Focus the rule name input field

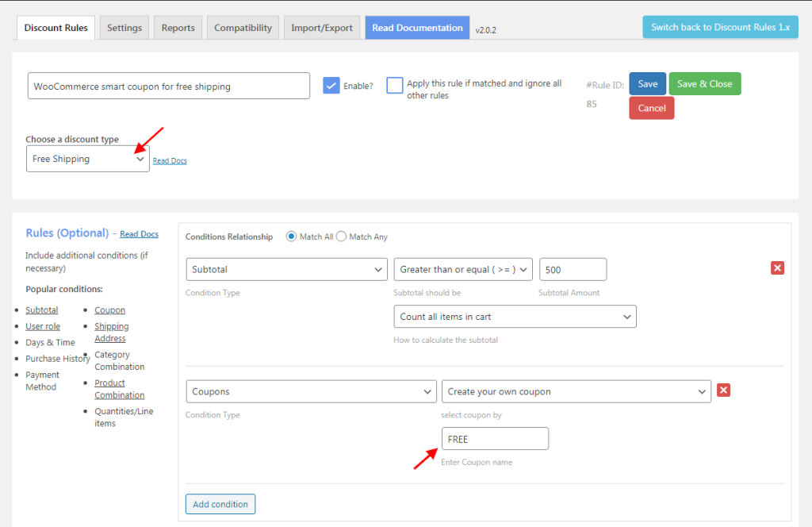click(x=169, y=86)
